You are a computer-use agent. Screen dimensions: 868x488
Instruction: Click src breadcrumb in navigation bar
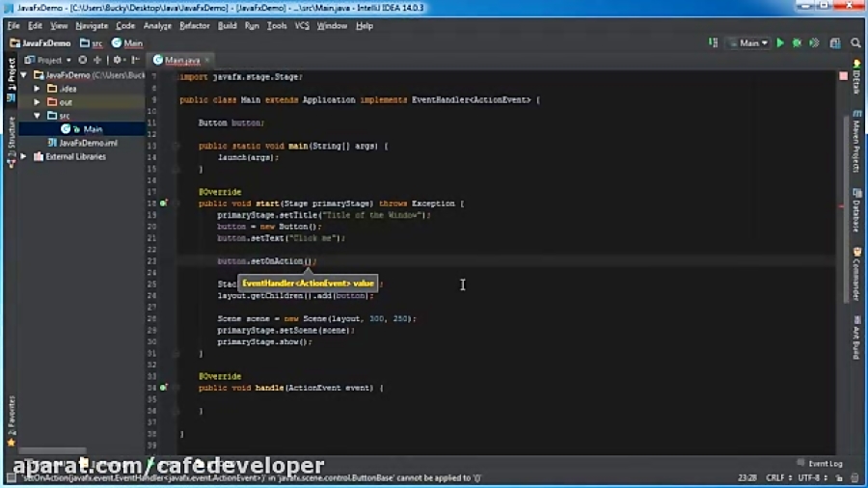point(92,43)
